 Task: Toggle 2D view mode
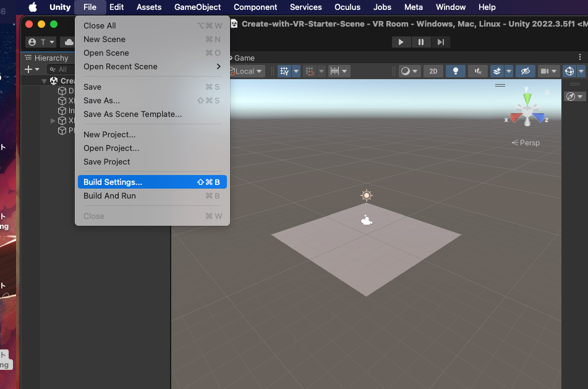[x=433, y=71]
